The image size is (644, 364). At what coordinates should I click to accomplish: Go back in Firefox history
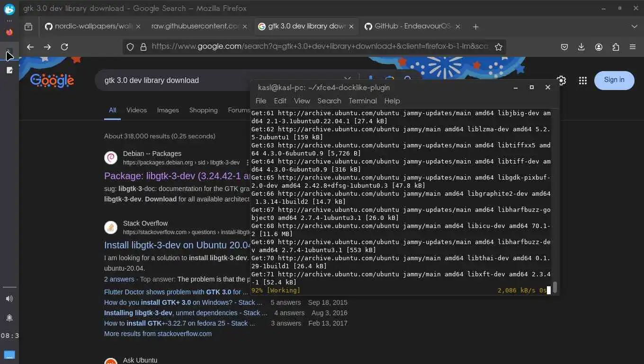click(30, 47)
